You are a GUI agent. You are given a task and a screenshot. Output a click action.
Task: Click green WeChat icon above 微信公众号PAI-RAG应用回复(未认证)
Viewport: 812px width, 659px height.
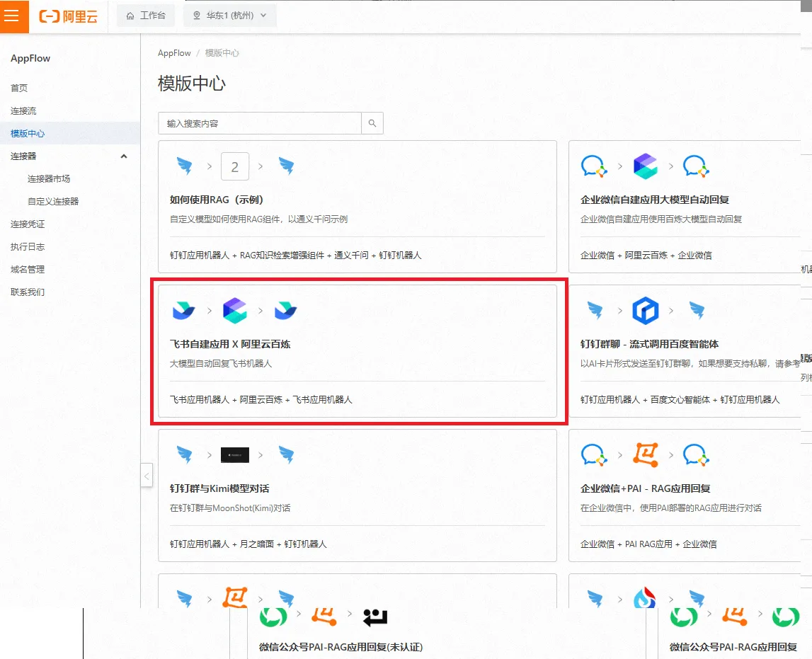273,617
